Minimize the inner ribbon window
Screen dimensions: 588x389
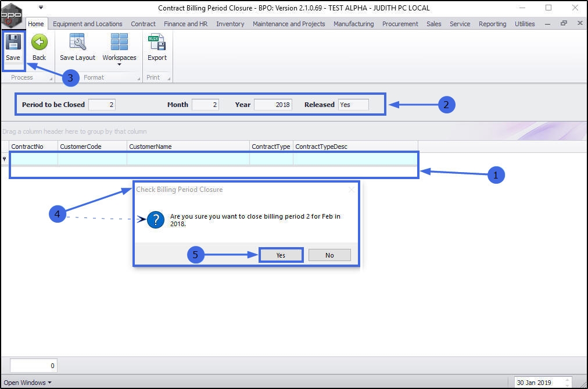pyautogui.click(x=548, y=24)
